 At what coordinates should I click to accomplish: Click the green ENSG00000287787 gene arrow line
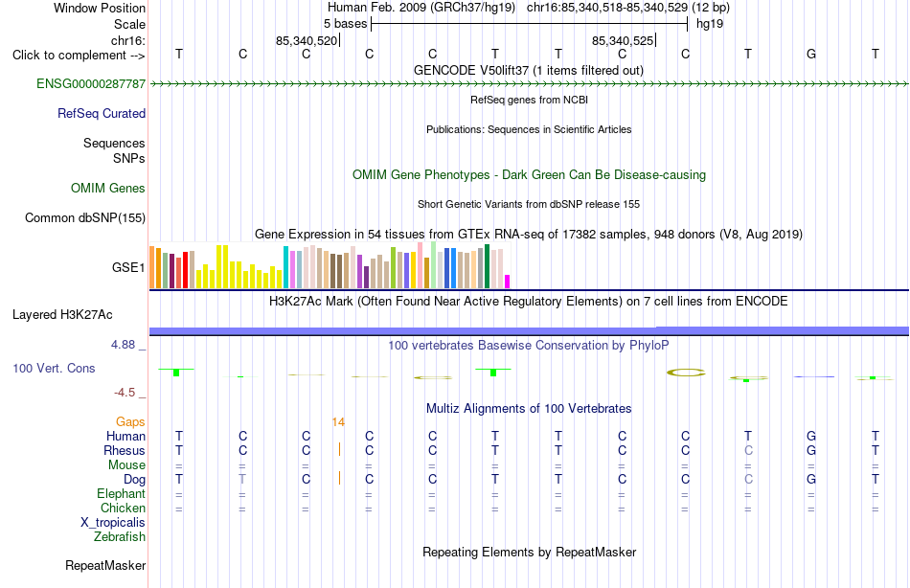529,84
